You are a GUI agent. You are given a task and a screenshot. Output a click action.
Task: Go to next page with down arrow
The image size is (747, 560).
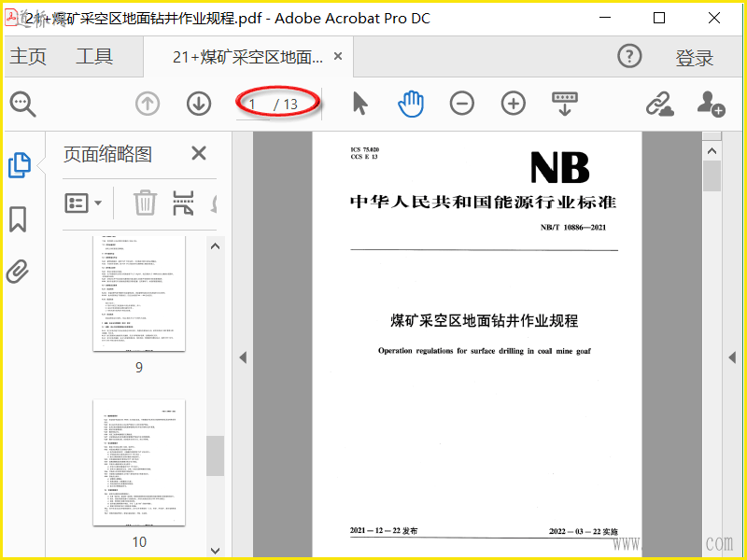click(199, 104)
